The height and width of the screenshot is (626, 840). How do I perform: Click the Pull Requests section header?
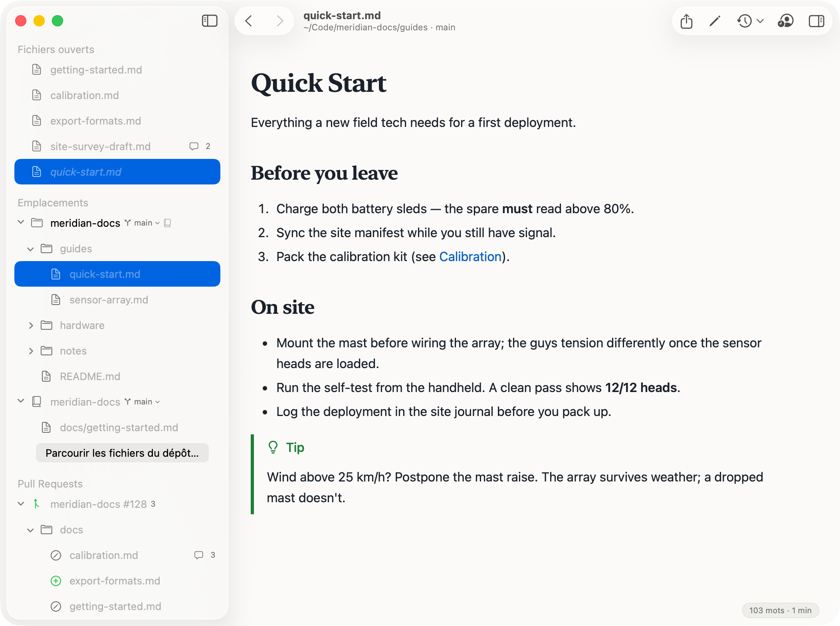click(50, 484)
